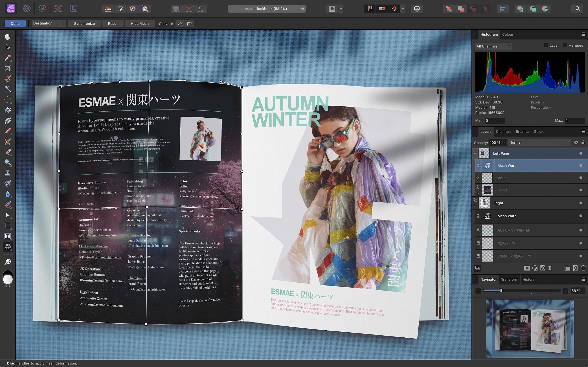Select the Crop tool
The height and width of the screenshot is (367, 588).
click(8, 68)
